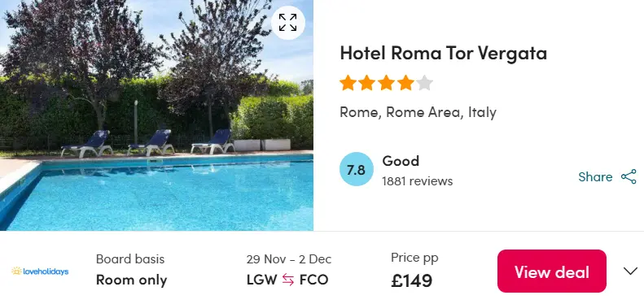This screenshot has height=304, width=644.
Task: Open the 1881 reviews link
Action: 418,181
